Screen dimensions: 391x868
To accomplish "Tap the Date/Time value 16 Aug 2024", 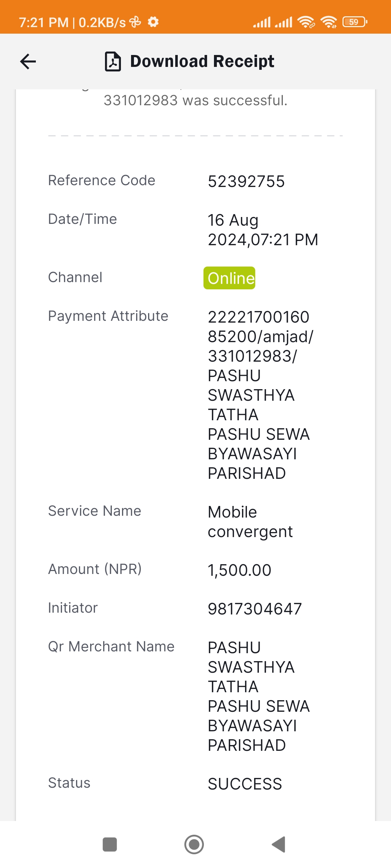I will (x=263, y=230).
